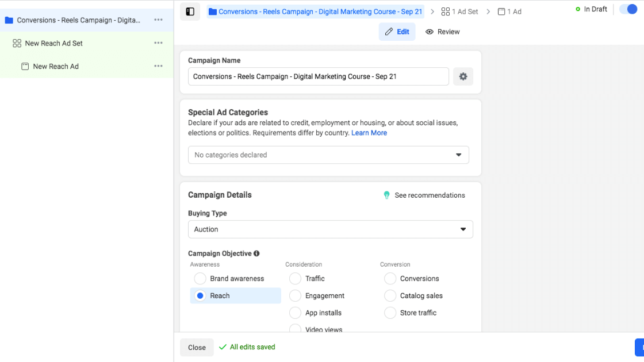
Task: Collapse the left navigation panel
Action: (190, 11)
